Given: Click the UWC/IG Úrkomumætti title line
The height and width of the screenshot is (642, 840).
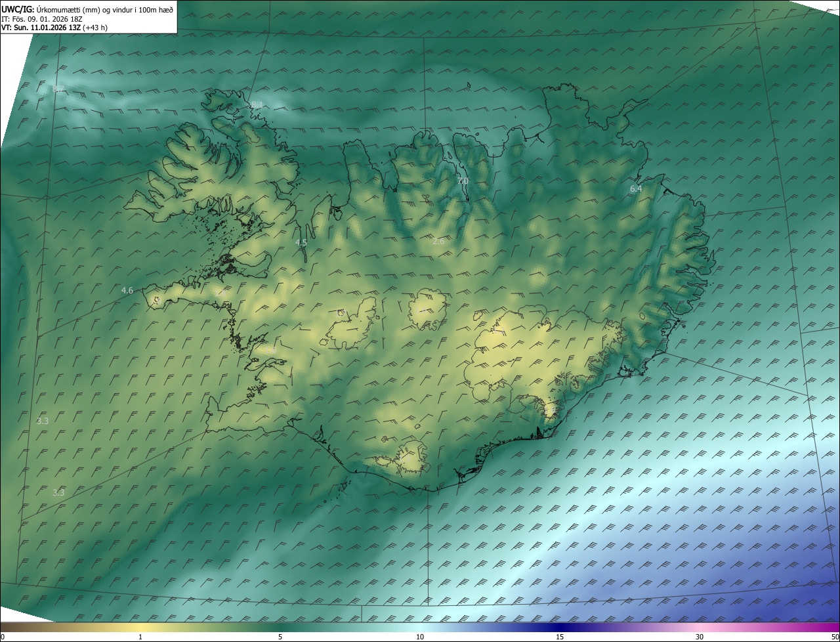Looking at the screenshot, I should point(87,9).
